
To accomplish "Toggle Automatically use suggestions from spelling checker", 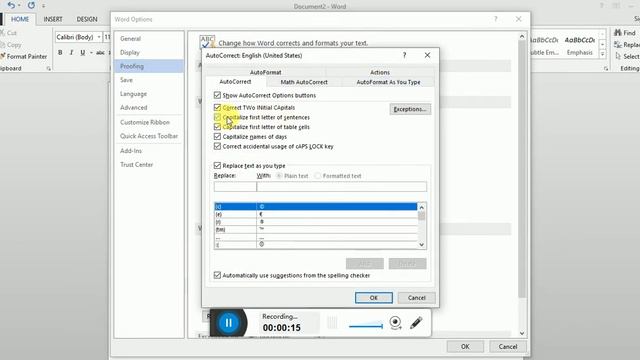I will tap(217, 275).
